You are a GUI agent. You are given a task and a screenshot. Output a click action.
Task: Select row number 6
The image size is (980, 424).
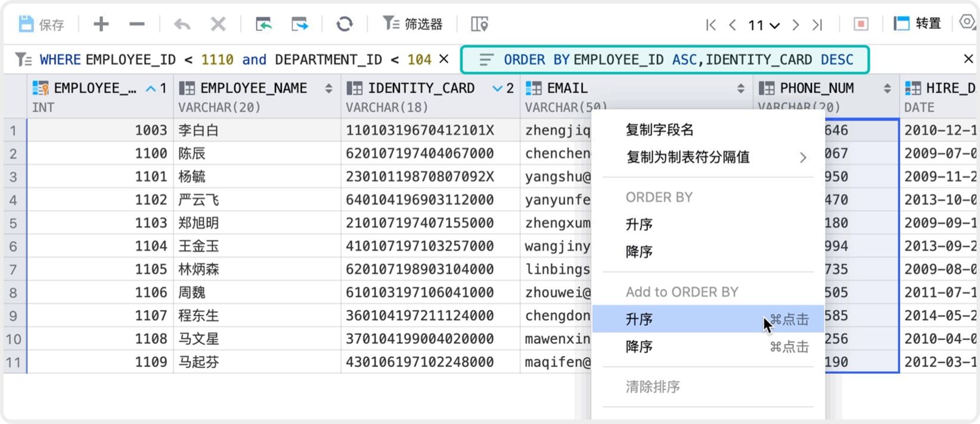click(x=14, y=246)
